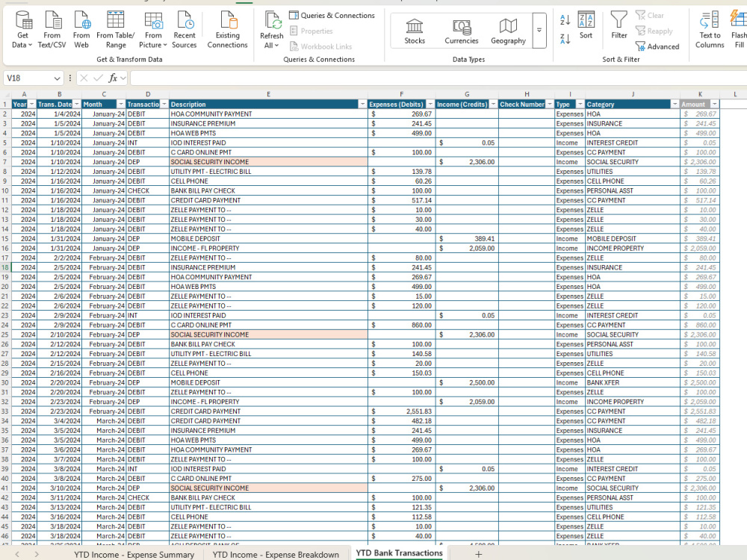Viewport: 747px width, 560px height.
Task: Open the Category column filter dropdown
Action: [x=675, y=105]
